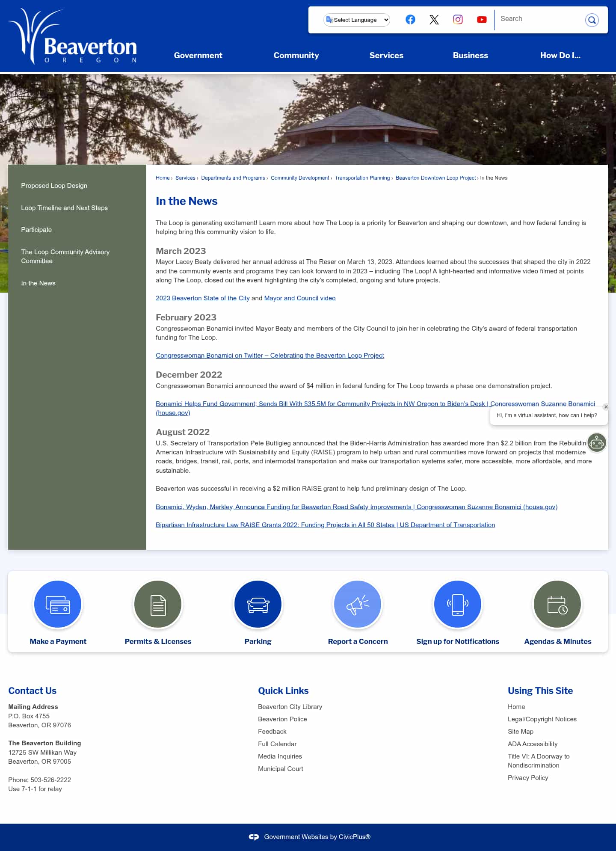Open Beaverton Downtown Loop Project breadcrumb
616x851 pixels.
[x=435, y=178]
